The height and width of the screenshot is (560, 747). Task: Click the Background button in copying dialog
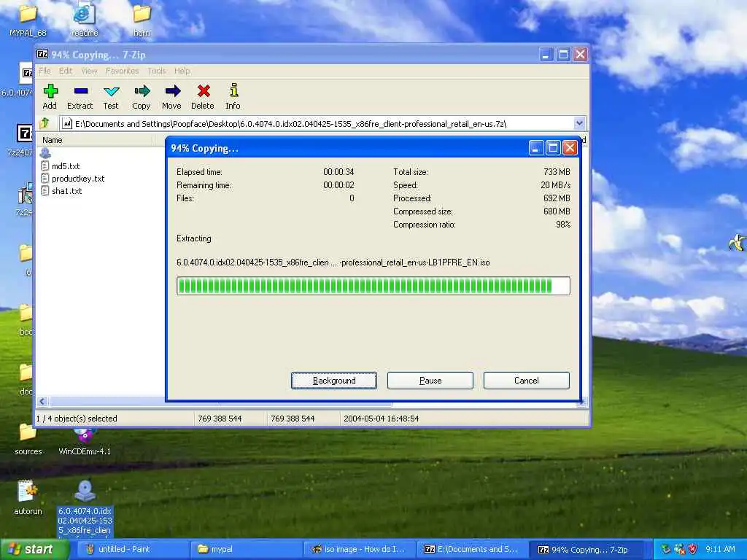pyautogui.click(x=334, y=381)
